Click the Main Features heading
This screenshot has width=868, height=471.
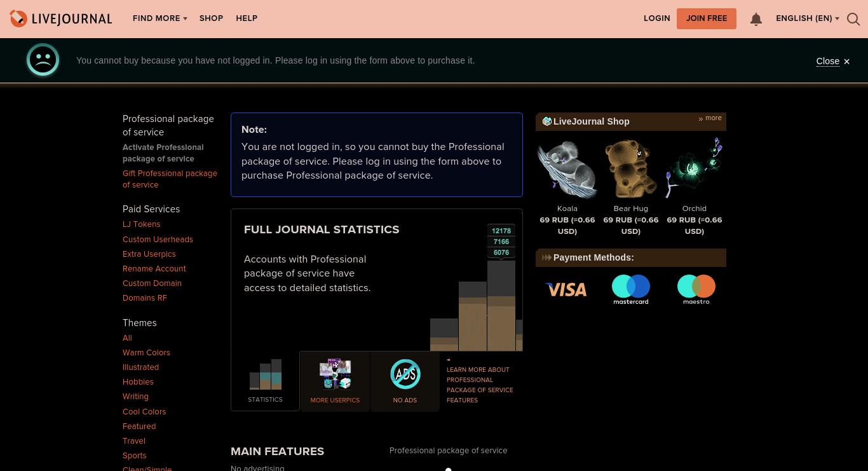tap(277, 451)
